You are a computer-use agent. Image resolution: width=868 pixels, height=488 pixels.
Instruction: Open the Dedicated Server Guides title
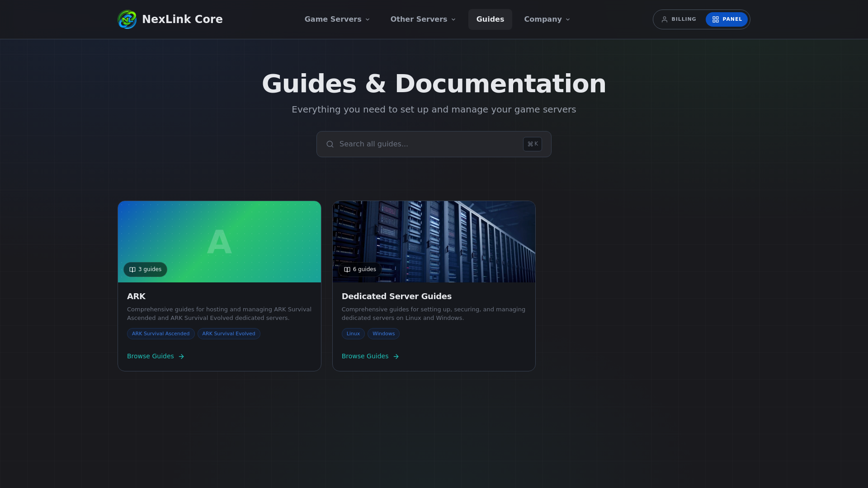click(x=396, y=296)
